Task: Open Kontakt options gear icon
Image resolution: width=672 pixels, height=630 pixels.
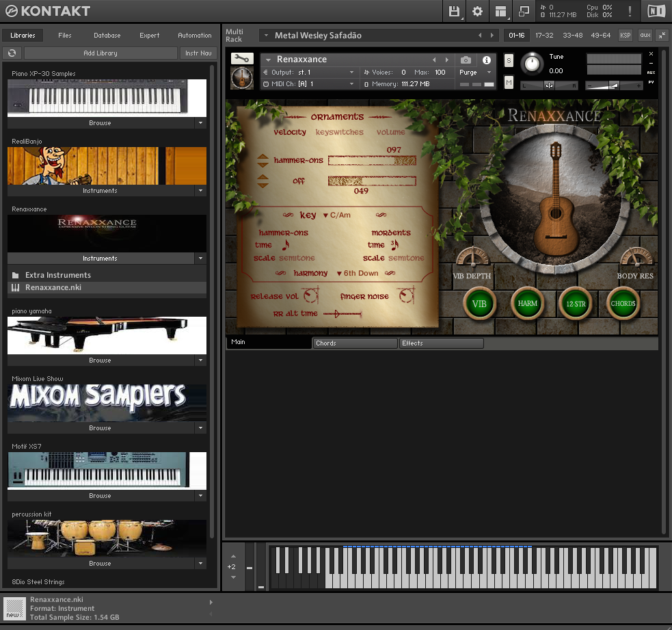Action: pyautogui.click(x=477, y=11)
